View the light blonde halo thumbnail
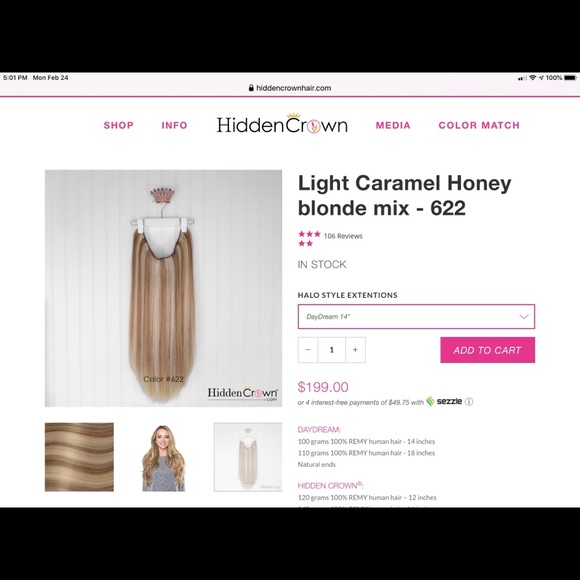This screenshot has width=580, height=580. coord(248,457)
